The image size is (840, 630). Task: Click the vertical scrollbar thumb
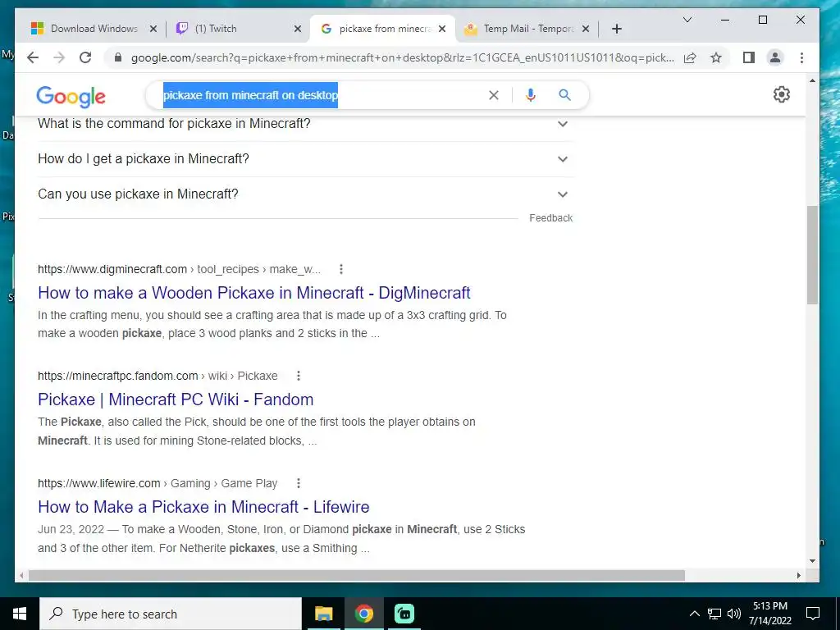pyautogui.click(x=812, y=254)
